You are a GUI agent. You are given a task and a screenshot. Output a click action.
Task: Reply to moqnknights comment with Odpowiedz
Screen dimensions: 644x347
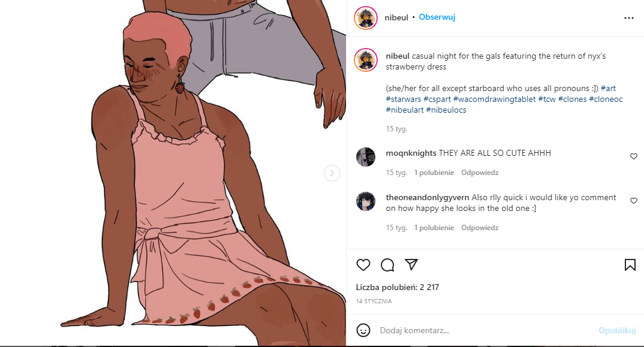pos(480,173)
